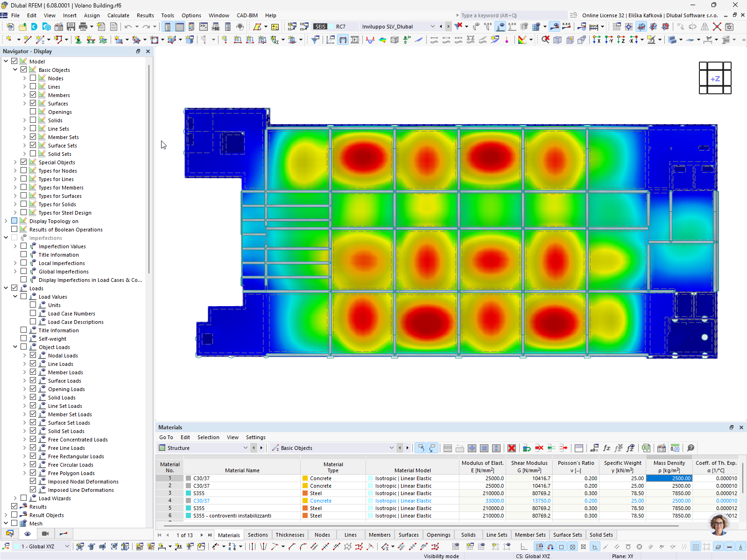This screenshot has width=747, height=560.
Task: Collapse the Basic Objects tree branch
Action: (x=14, y=70)
